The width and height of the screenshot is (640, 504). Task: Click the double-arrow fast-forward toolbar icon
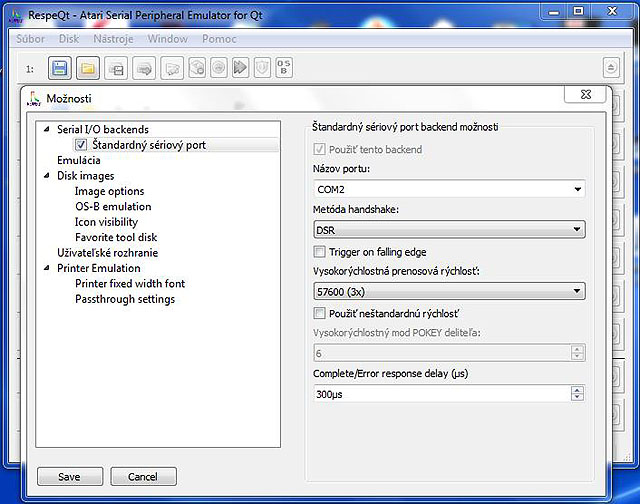coord(240,67)
